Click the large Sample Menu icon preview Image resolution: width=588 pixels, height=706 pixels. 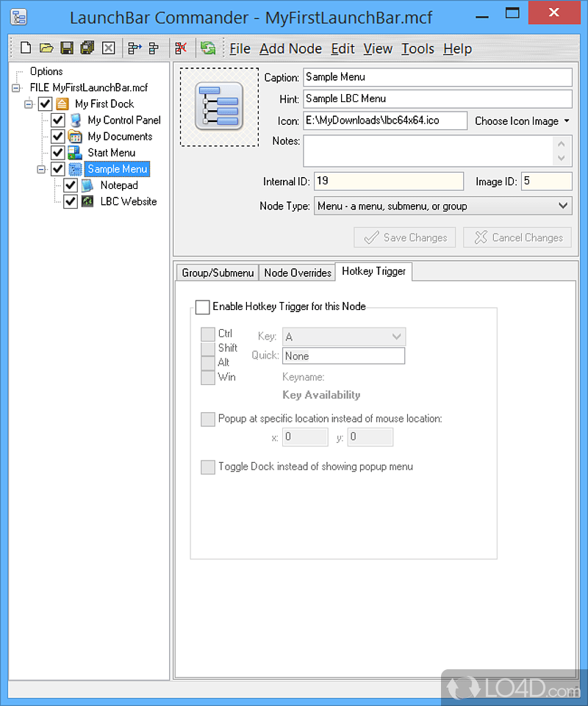[220, 107]
